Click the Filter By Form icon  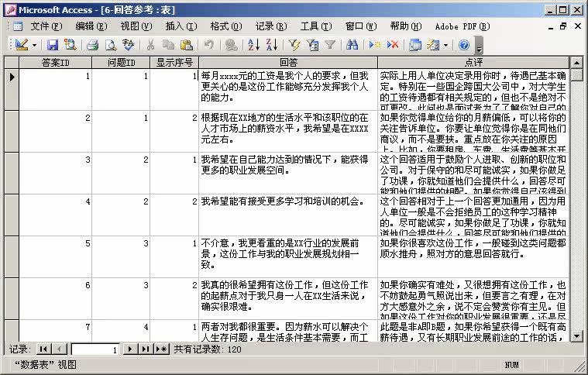(x=312, y=46)
